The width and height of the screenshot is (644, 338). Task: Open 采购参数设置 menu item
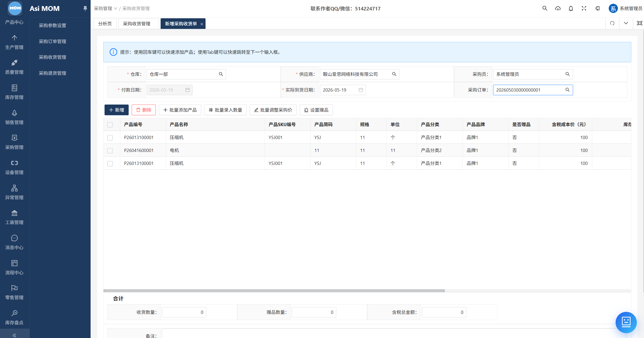52,25
